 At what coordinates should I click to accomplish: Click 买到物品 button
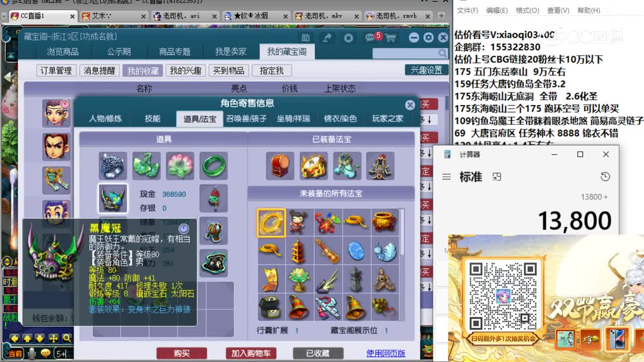tap(228, 71)
